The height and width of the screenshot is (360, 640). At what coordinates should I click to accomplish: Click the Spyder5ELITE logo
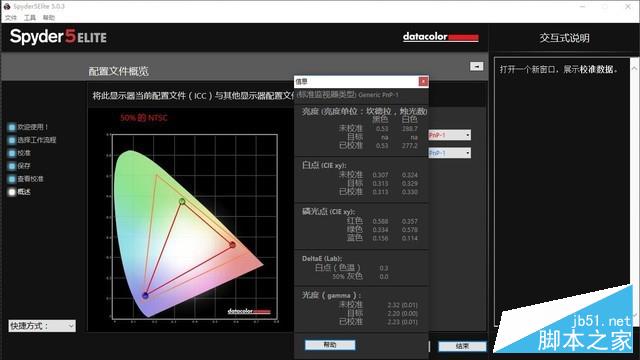pyautogui.click(x=58, y=37)
